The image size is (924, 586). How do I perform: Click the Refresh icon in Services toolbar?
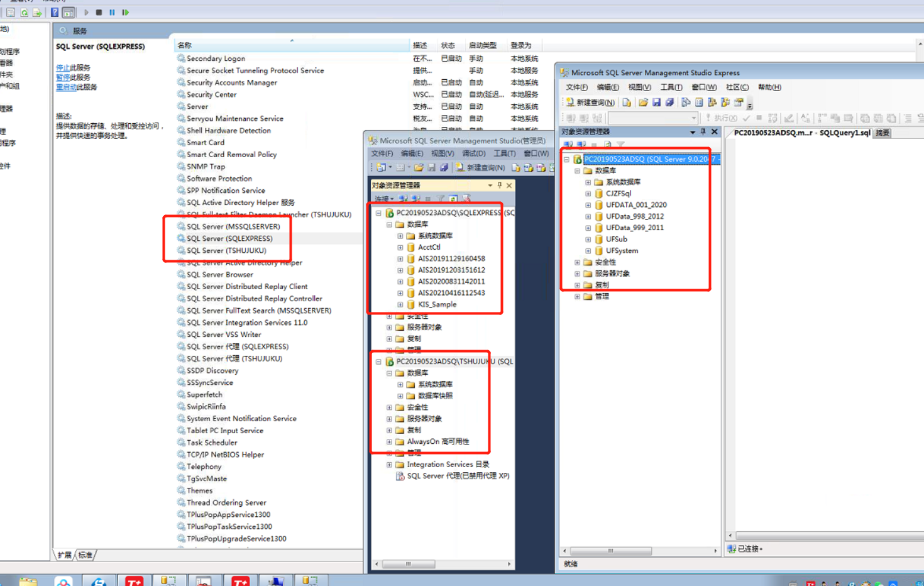click(24, 12)
